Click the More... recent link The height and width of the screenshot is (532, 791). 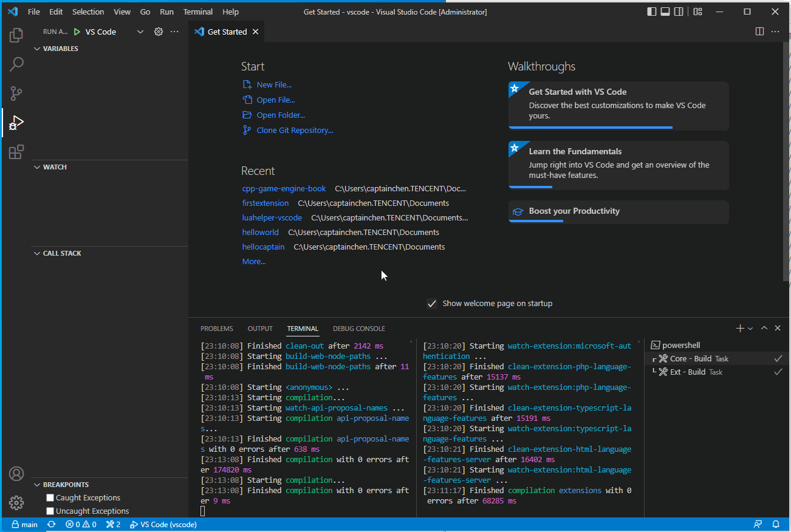point(254,262)
